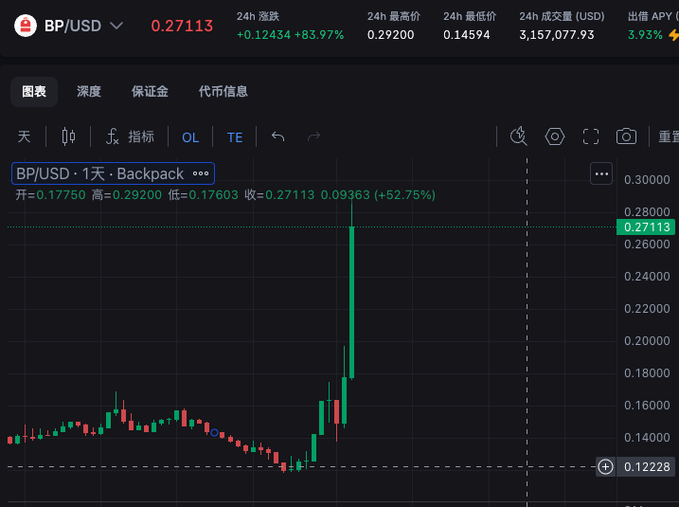
Task: Click the 24h high value 0.29200
Action: (x=391, y=35)
